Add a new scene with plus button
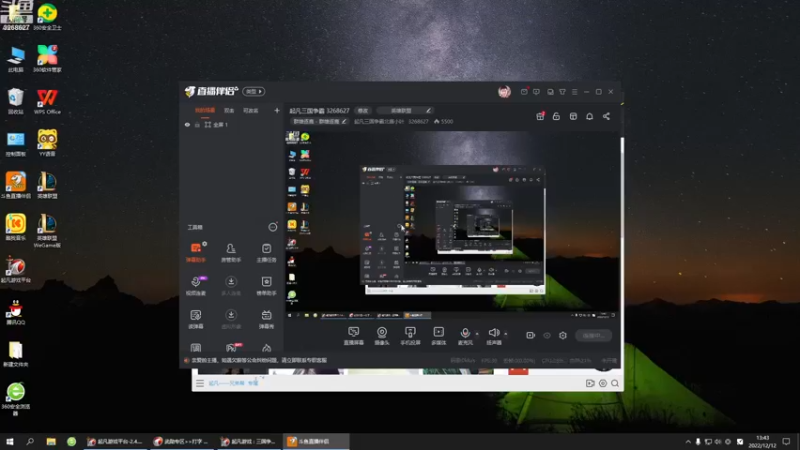This screenshot has height=450, width=800. click(x=277, y=110)
